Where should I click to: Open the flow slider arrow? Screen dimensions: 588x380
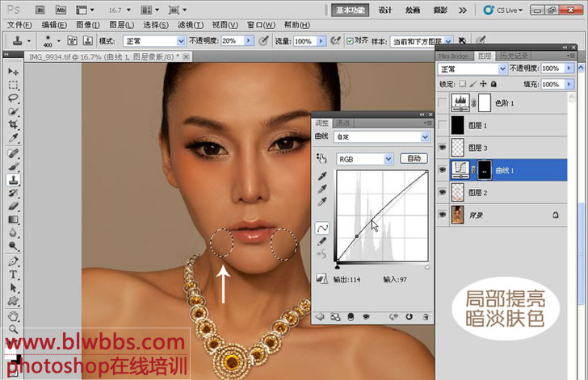coord(321,41)
